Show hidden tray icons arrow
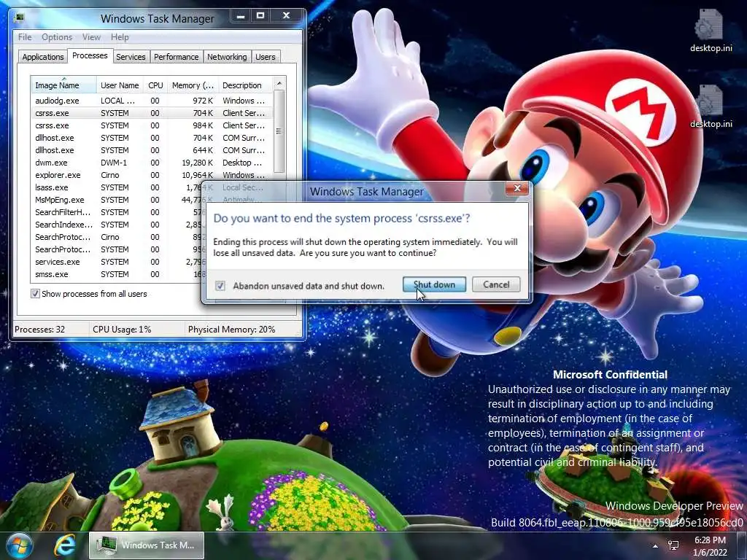Screen dimensions: 747x560 pos(655,545)
